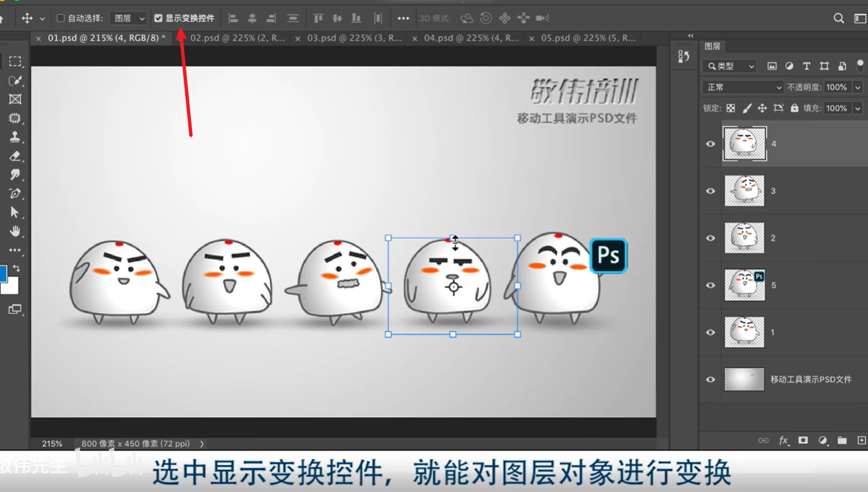This screenshot has width=868, height=492.
Task: Open the Move tool preset arrow
Action: [42, 19]
